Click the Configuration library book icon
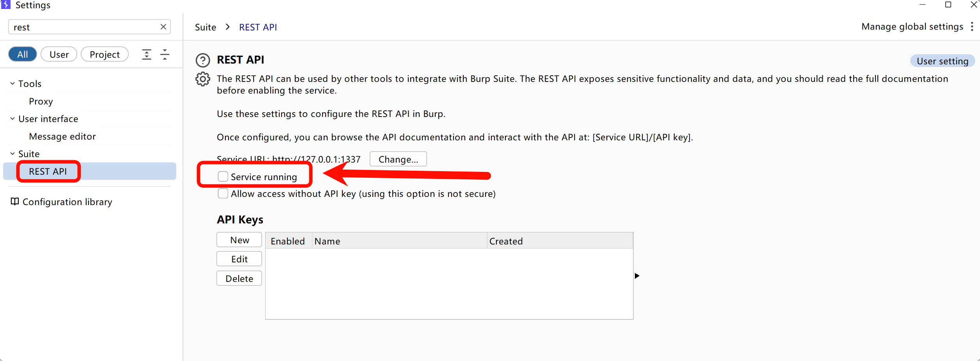980x361 pixels. click(15, 202)
